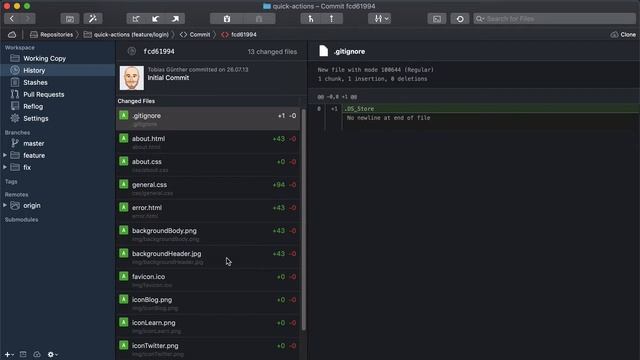Select the fix folder row
Image resolution: width=640 pixels, height=360 pixels.
click(x=58, y=167)
